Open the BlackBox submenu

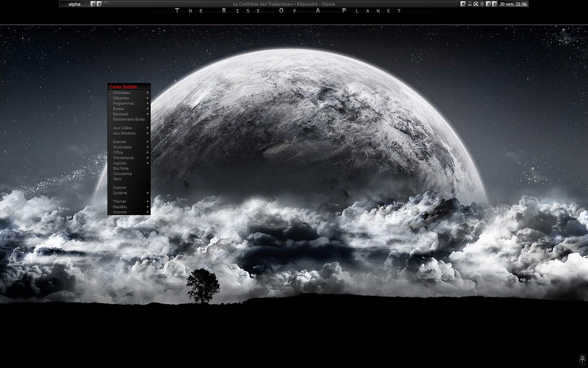coord(129,207)
